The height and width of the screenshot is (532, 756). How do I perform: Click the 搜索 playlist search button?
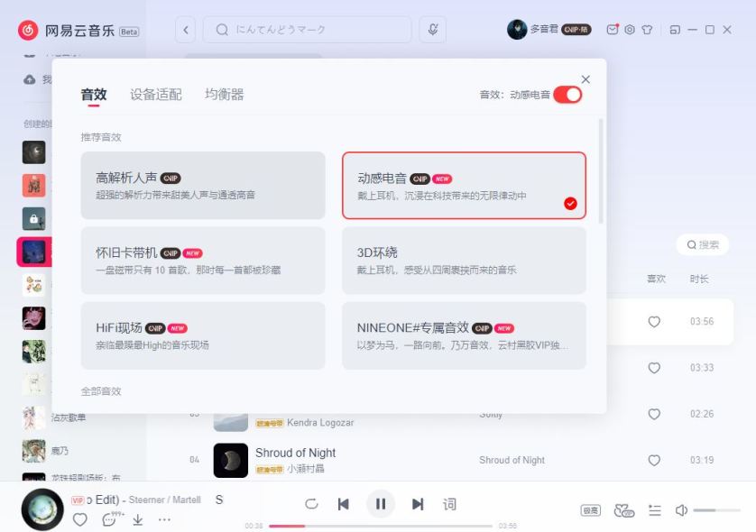coord(703,244)
